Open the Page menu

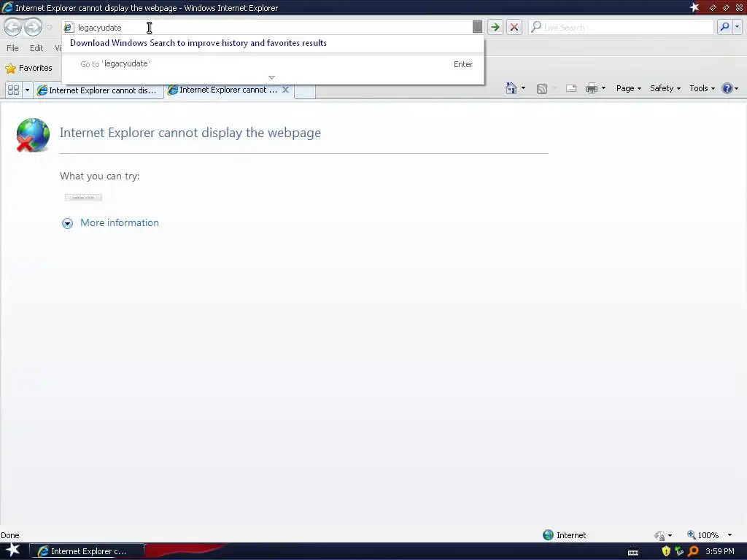pyautogui.click(x=628, y=88)
